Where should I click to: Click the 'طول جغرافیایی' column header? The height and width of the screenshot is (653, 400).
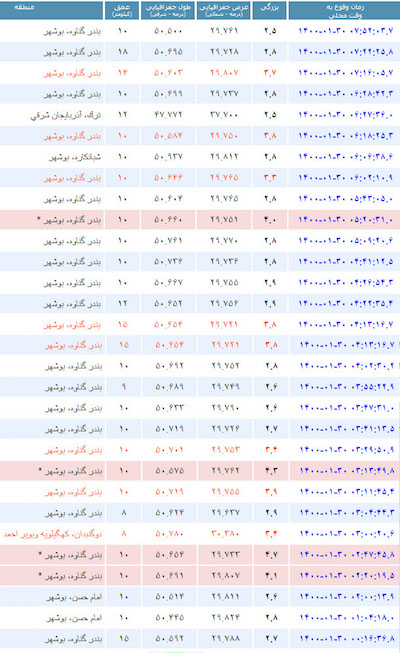click(x=168, y=10)
